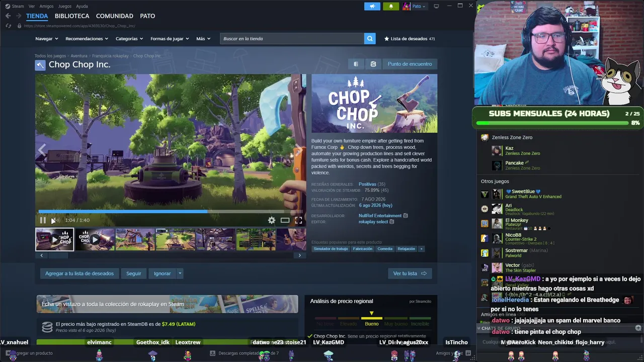Reload the store page
Viewport: 644px width, 362px height.
(9, 26)
